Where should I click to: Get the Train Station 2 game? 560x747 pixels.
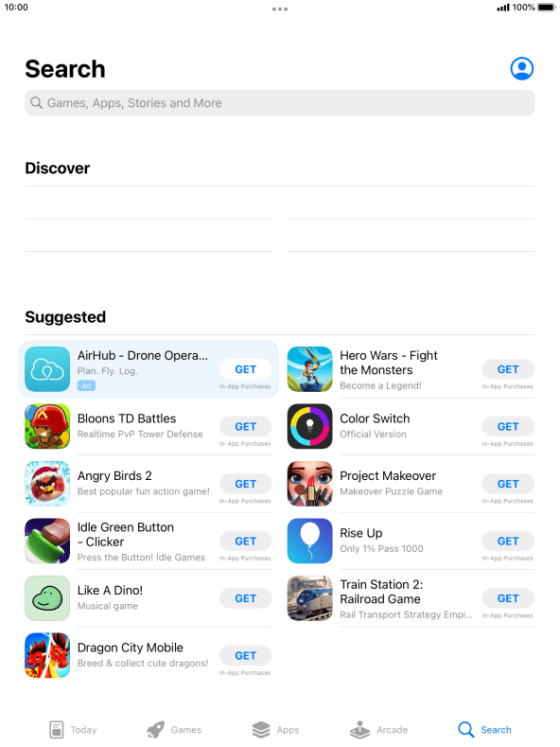(508, 598)
